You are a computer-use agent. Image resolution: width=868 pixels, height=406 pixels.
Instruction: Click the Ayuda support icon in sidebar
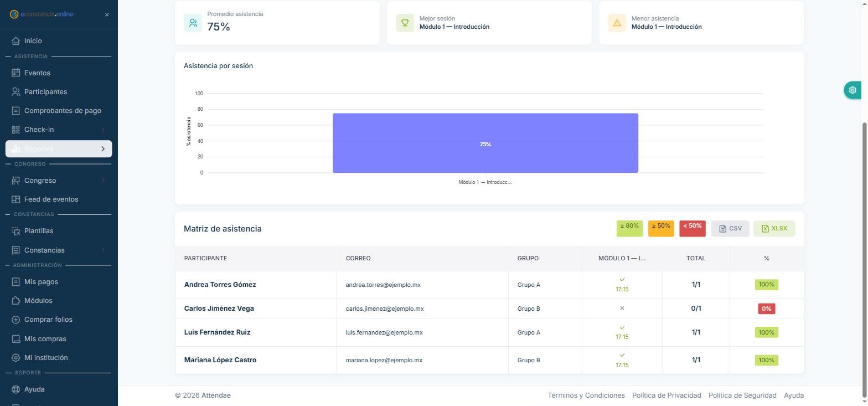(15, 389)
